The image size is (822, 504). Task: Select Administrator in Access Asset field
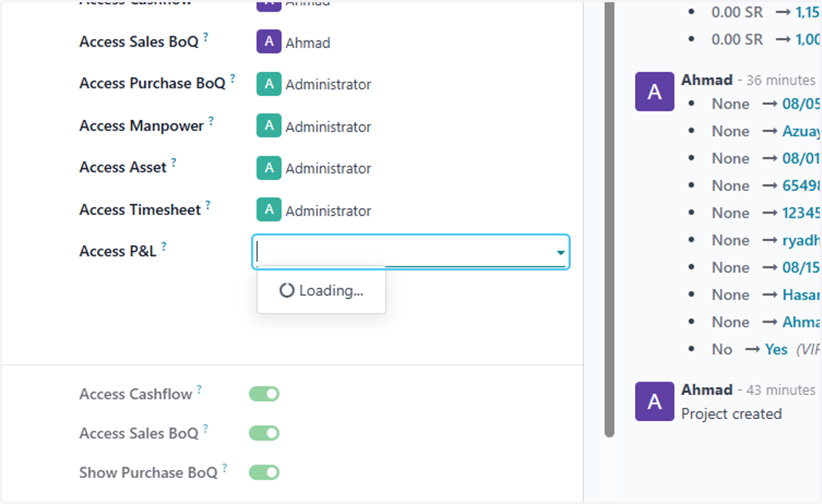[x=328, y=168]
